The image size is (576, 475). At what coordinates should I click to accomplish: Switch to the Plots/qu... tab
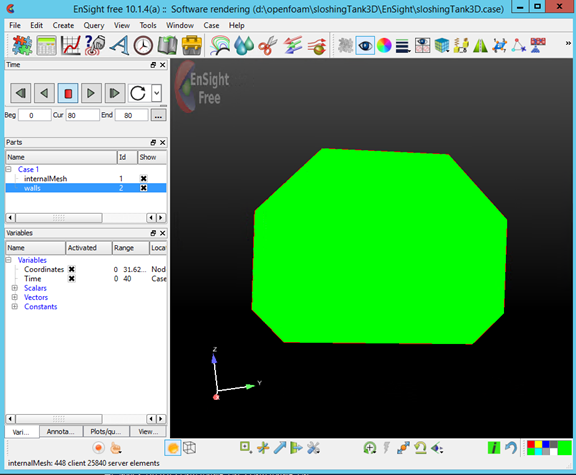tap(106, 432)
